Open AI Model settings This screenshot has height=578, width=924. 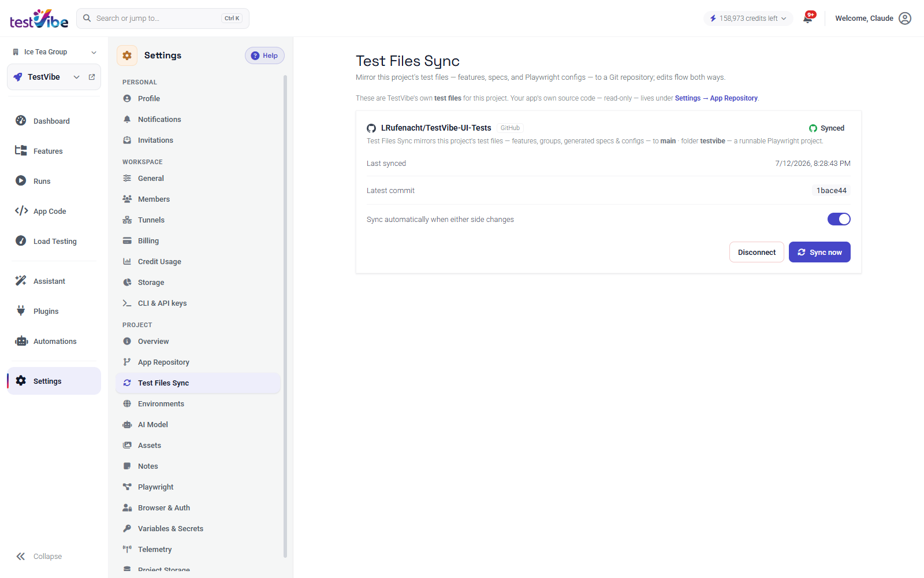coord(198,425)
